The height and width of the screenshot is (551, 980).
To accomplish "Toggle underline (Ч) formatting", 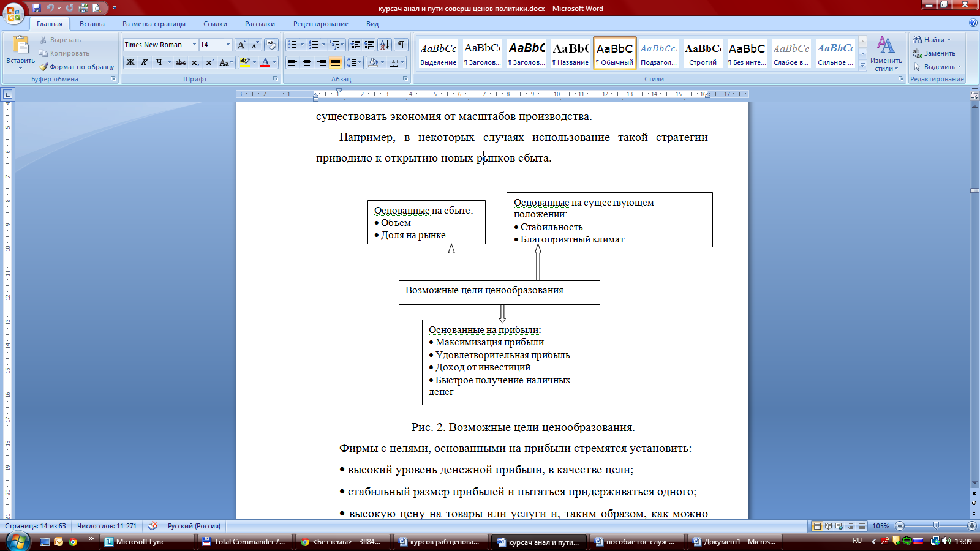I will [x=159, y=62].
